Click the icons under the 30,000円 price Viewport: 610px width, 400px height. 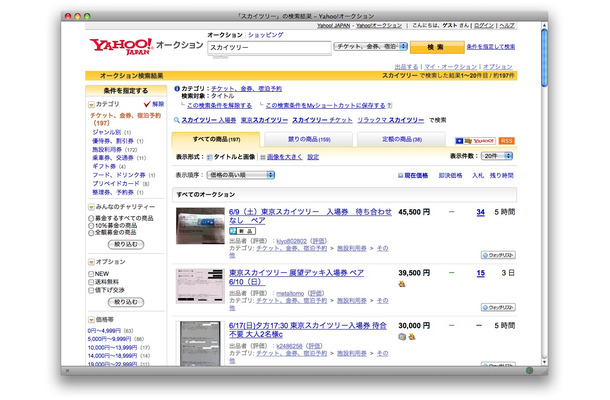[407, 337]
